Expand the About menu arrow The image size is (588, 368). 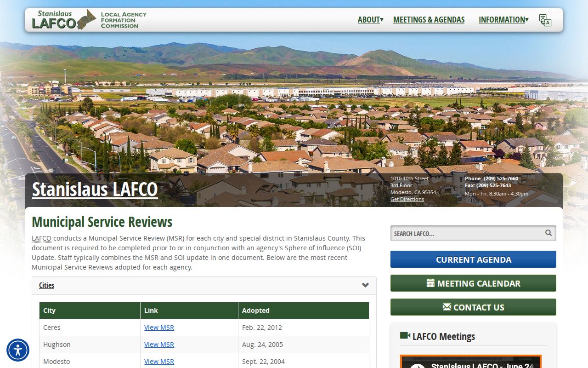382,19
